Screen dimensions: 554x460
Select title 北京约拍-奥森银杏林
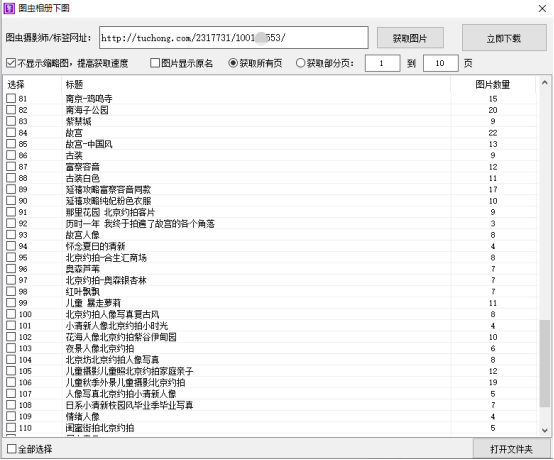click(x=106, y=280)
